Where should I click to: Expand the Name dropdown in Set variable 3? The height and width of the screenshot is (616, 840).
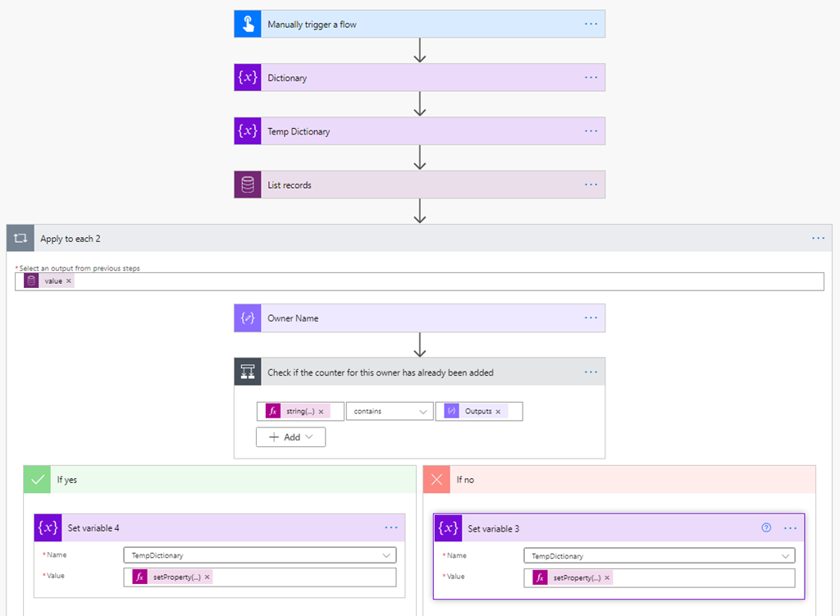click(786, 555)
